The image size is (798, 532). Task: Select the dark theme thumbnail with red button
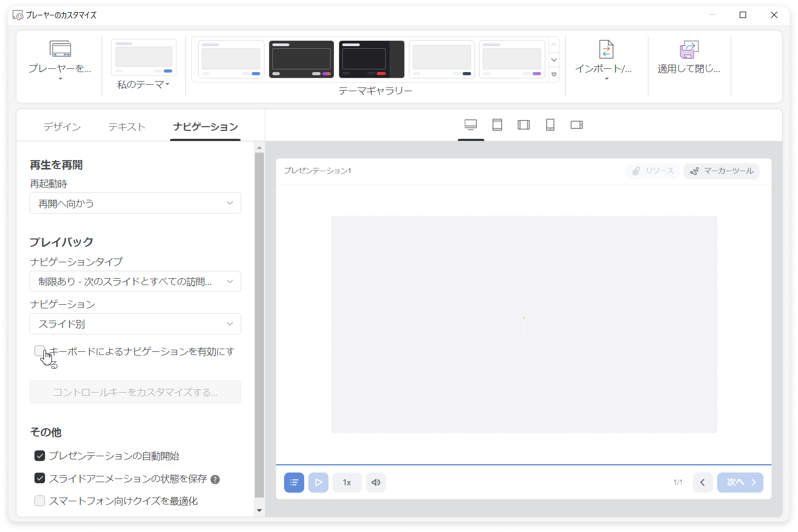(371, 59)
